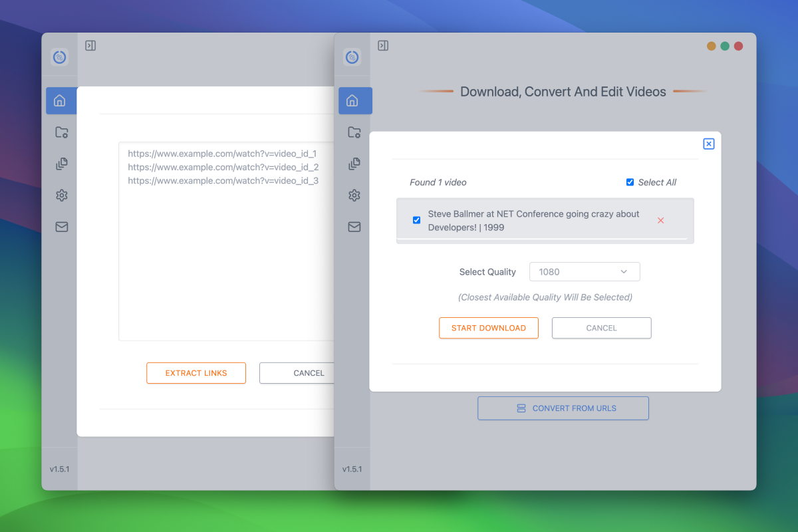
Task: Click Convert From URLs
Action: click(563, 408)
